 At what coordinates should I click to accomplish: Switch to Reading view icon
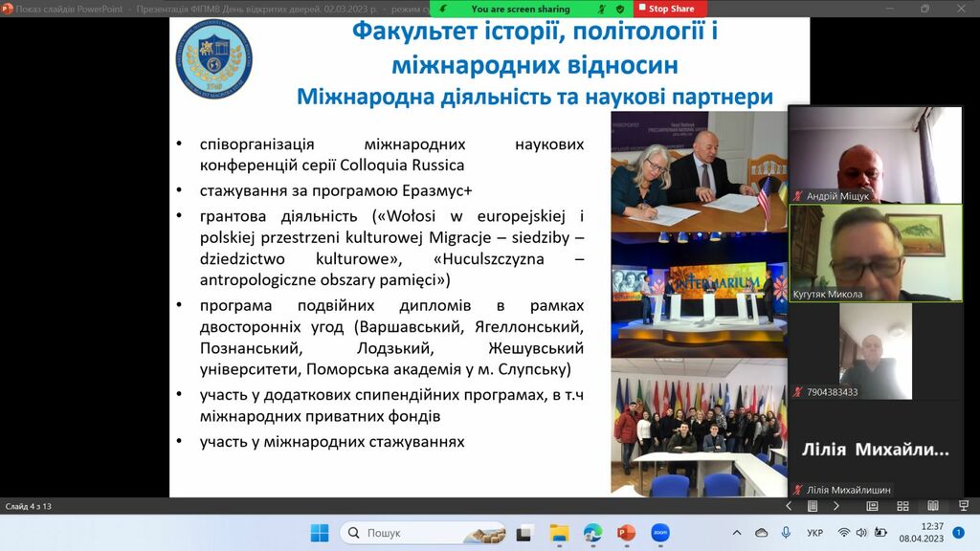pos(933,506)
